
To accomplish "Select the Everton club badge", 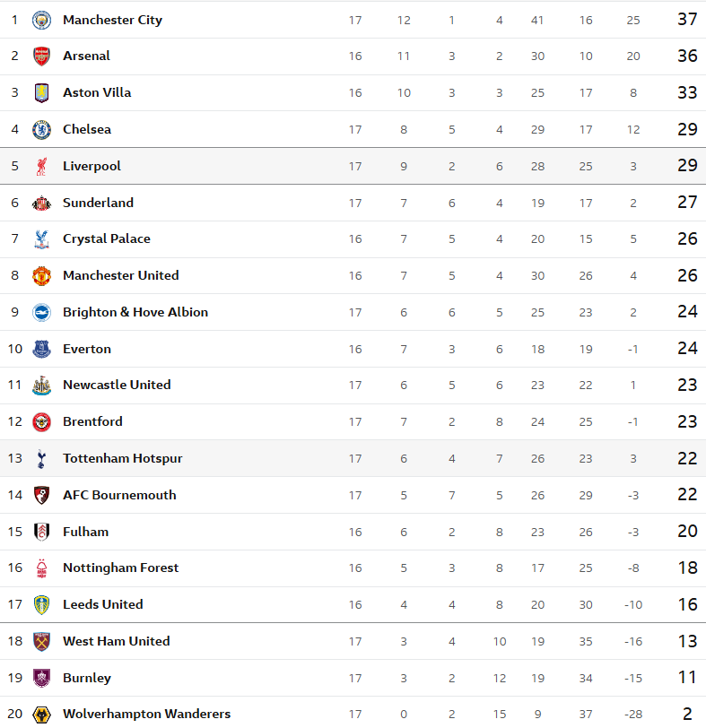I will 41,350.
